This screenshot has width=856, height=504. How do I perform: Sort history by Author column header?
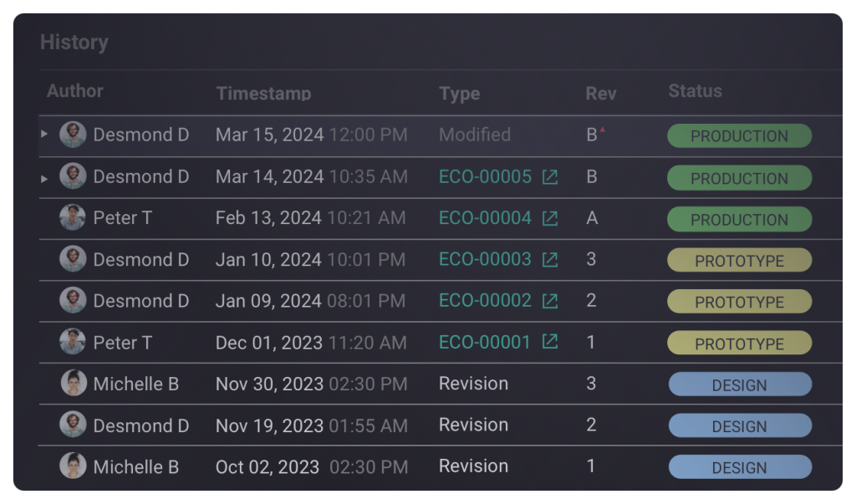pos(75,91)
